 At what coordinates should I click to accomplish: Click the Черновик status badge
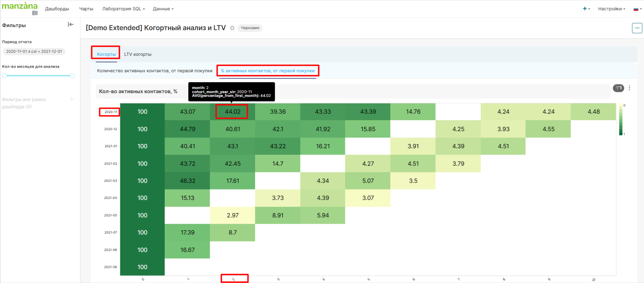tap(250, 28)
